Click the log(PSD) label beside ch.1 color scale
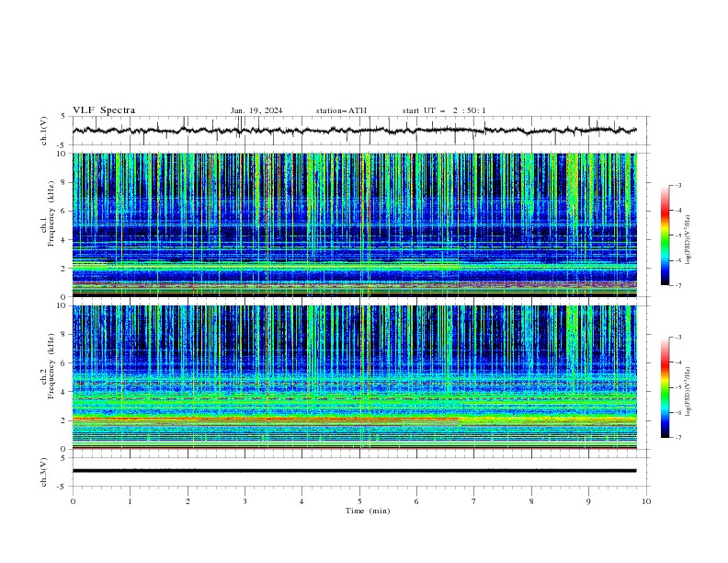The image size is (728, 563). click(688, 240)
